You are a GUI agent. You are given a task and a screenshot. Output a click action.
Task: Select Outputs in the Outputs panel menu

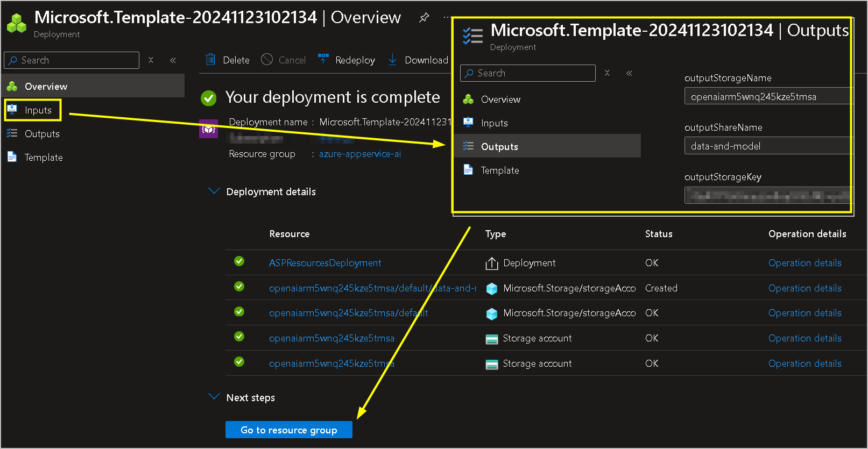tap(548, 146)
